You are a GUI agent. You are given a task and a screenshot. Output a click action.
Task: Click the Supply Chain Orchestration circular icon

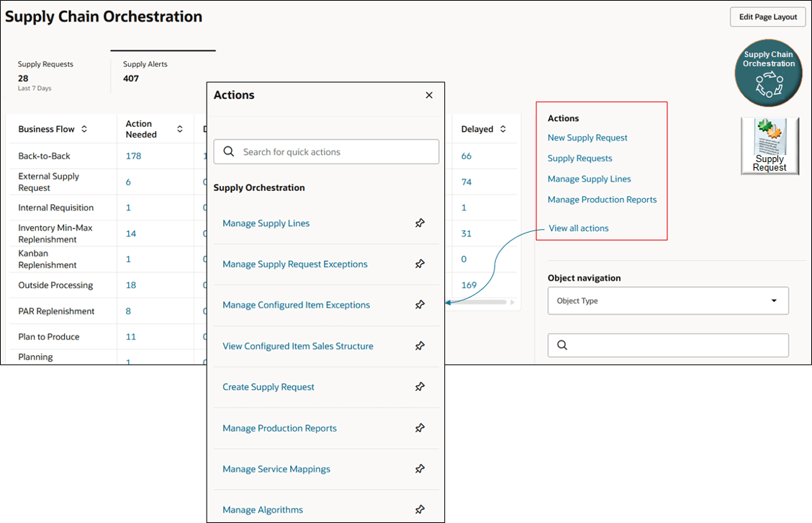pyautogui.click(x=768, y=73)
